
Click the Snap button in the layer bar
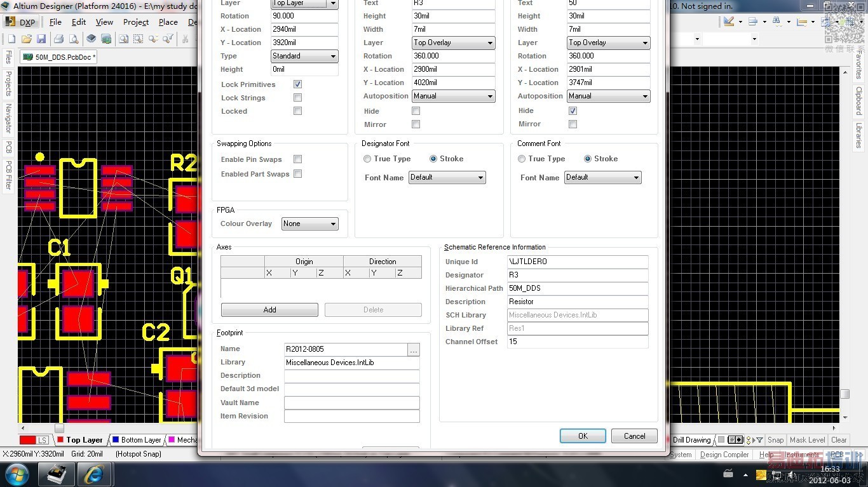776,440
